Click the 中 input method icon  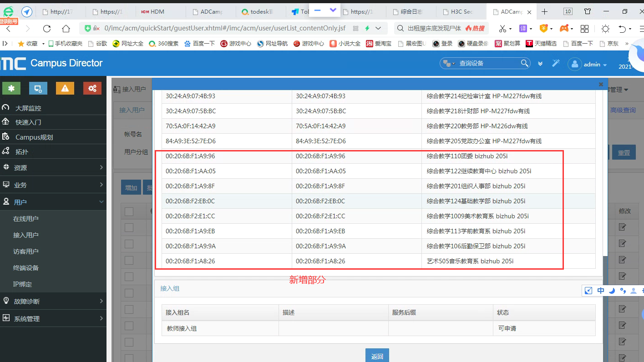[x=601, y=291]
